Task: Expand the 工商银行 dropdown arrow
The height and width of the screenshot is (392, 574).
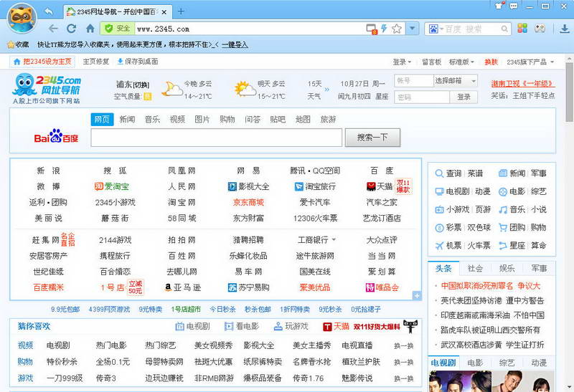Action: pos(334,240)
